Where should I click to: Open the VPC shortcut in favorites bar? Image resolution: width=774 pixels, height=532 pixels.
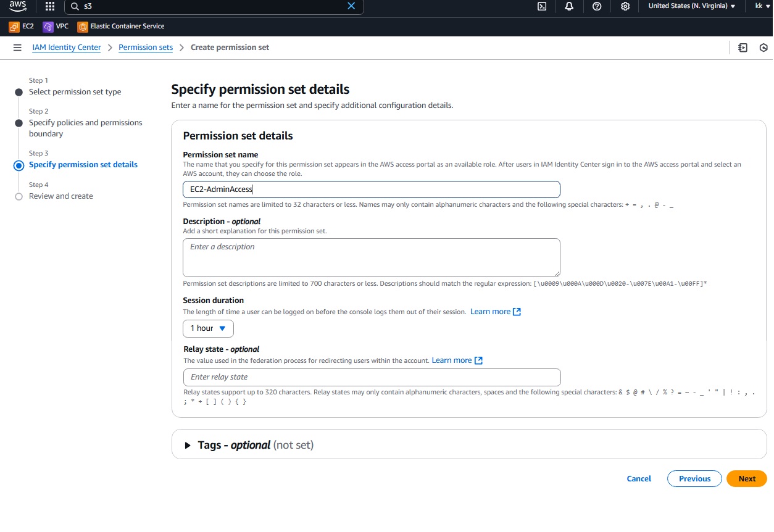(x=56, y=27)
